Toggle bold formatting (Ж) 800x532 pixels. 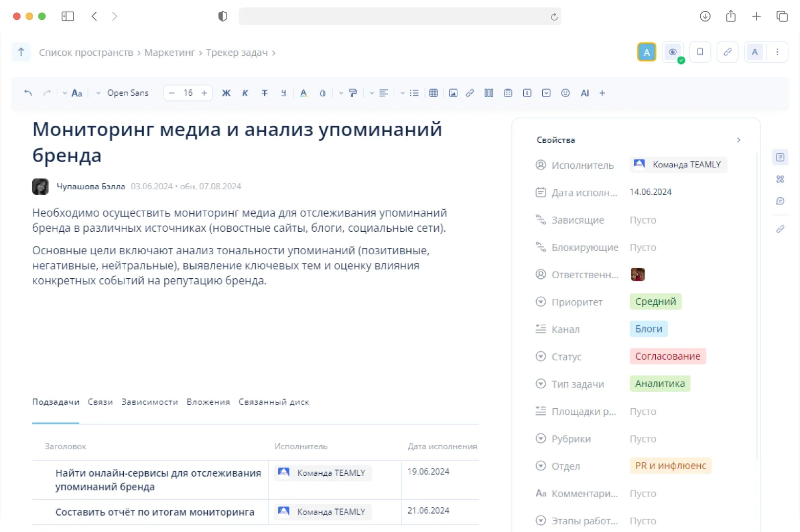(226, 93)
